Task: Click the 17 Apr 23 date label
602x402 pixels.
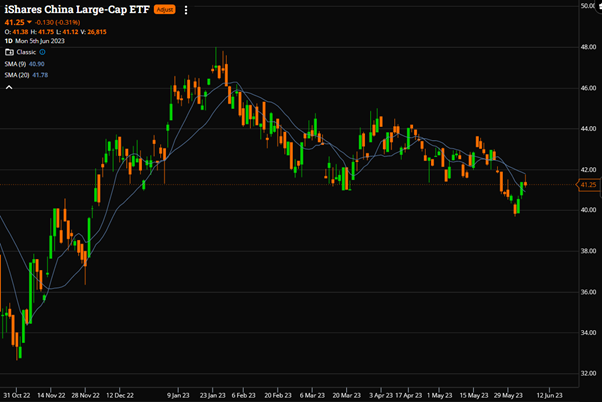Action: pyautogui.click(x=408, y=395)
